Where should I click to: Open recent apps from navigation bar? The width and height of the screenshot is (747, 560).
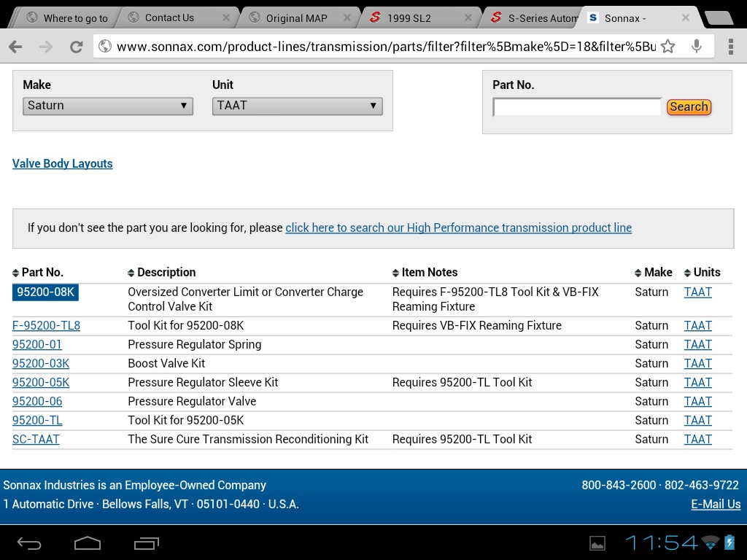tap(146, 542)
